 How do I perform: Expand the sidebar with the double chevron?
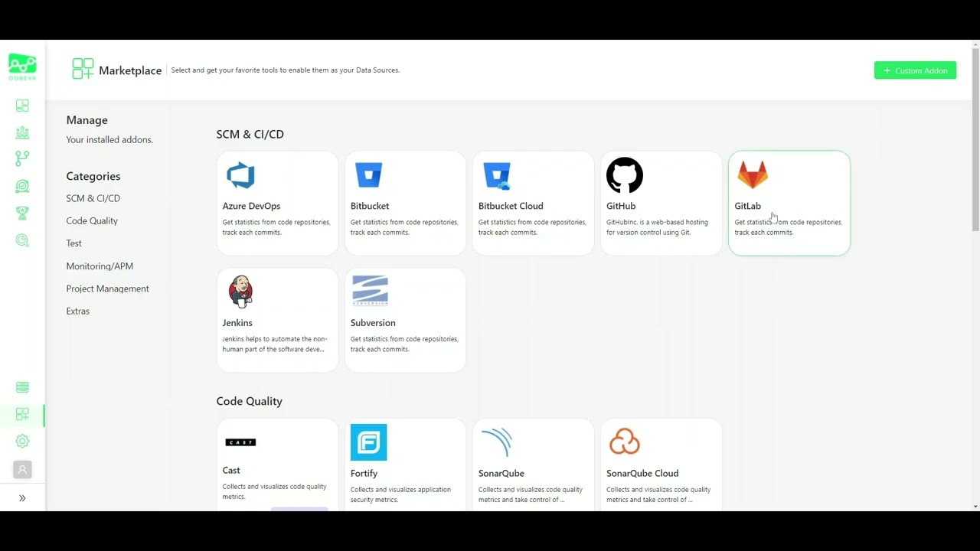22,498
